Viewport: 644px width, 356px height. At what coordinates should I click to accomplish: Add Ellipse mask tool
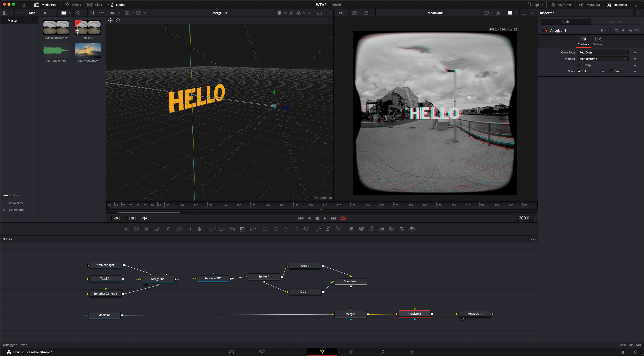point(275,229)
